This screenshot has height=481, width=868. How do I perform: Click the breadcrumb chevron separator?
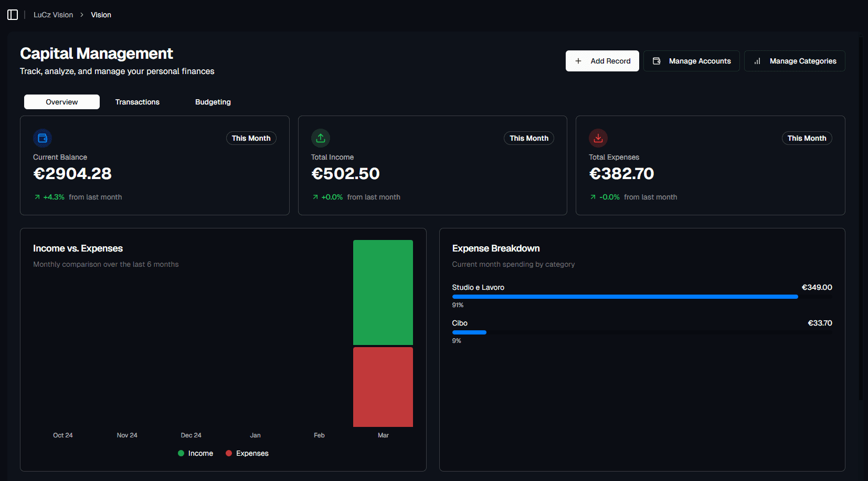[82, 15]
